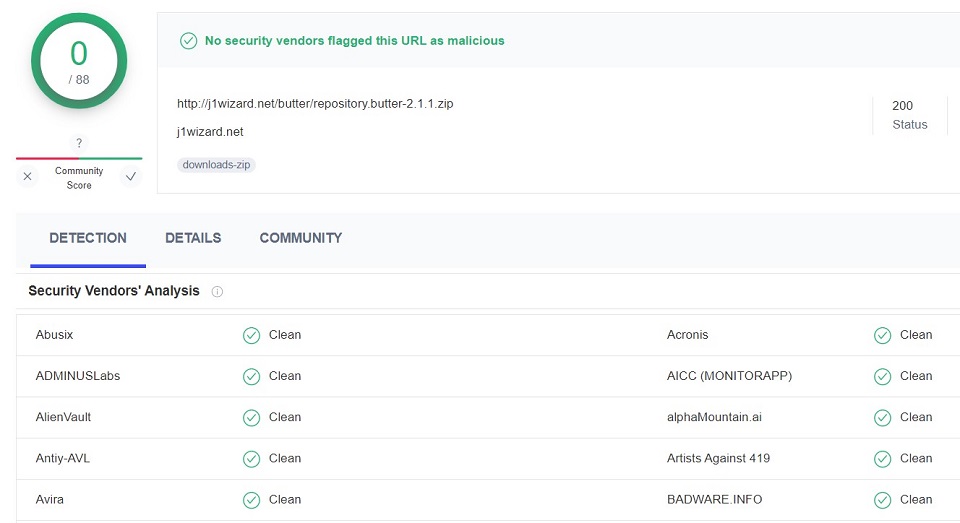Click the Artists Against 419 vendor name
Image resolution: width=960 pixels, height=523 pixels.
pos(718,458)
